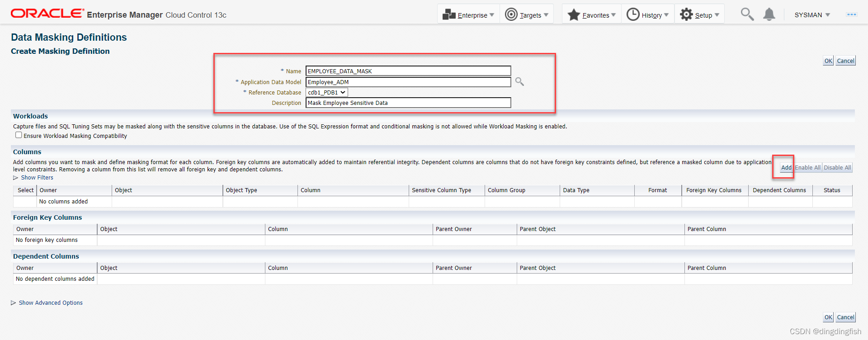Click the Setup gear icon
Viewport: 868px width, 340px height.
coord(686,14)
